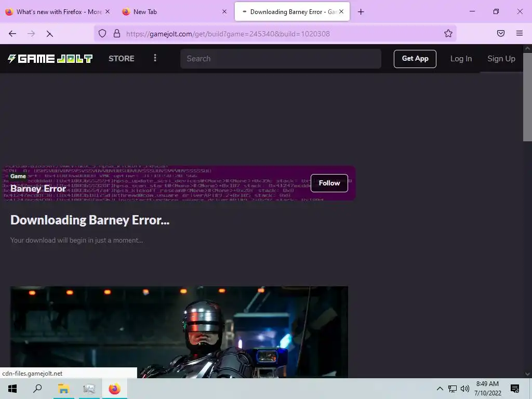
Task: Close the Downloading Barney Error tab
Action: pyautogui.click(x=341, y=11)
